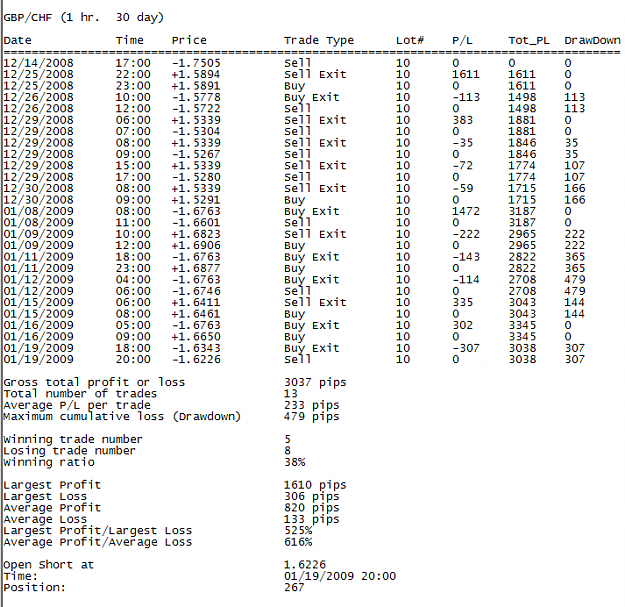Screen dimensions: 625x607
Task: Click the price -1.5280
Action: click(x=196, y=177)
